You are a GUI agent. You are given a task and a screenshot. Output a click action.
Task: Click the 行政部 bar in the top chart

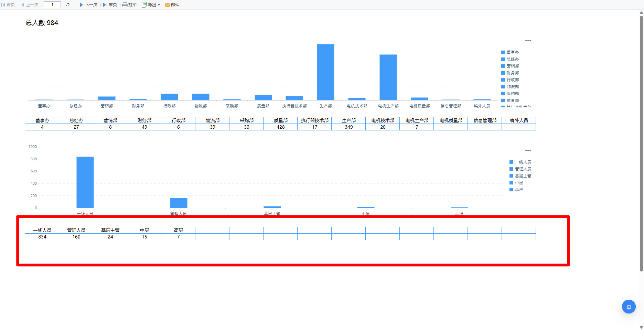(x=169, y=97)
